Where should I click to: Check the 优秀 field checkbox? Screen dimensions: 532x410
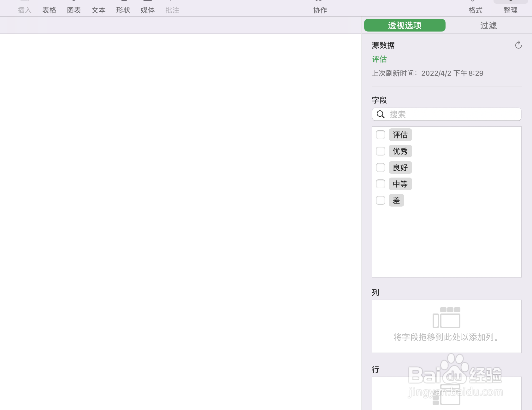[380, 151]
